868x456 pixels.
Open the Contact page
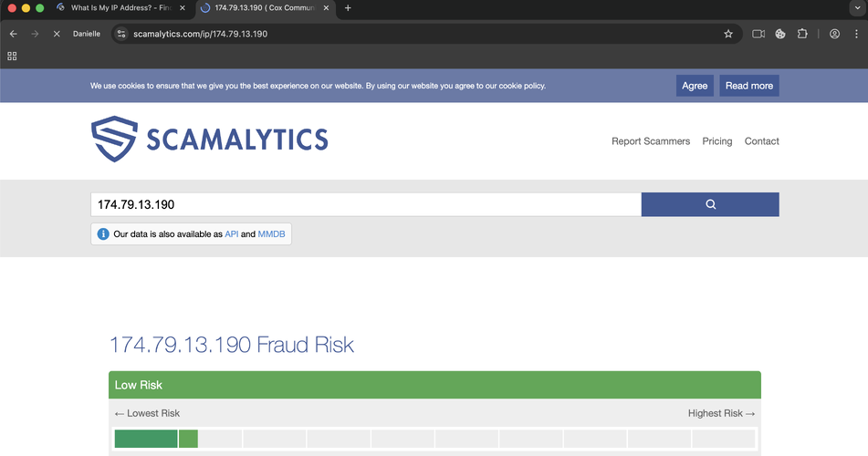pos(761,141)
